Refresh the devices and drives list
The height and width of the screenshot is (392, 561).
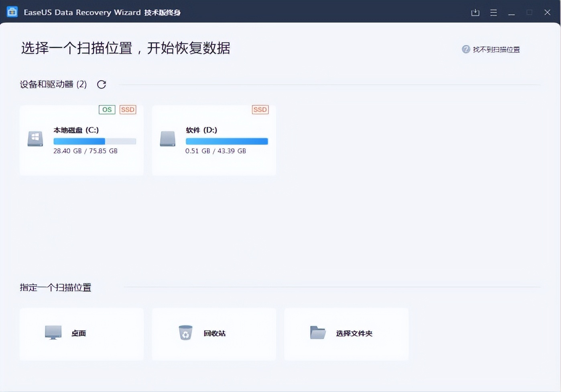pyautogui.click(x=101, y=84)
